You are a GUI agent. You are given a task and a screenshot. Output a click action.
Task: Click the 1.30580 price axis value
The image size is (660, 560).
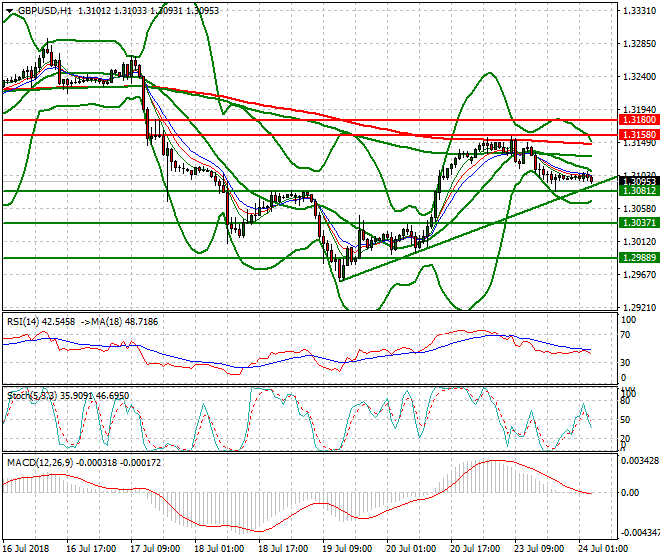(x=639, y=208)
